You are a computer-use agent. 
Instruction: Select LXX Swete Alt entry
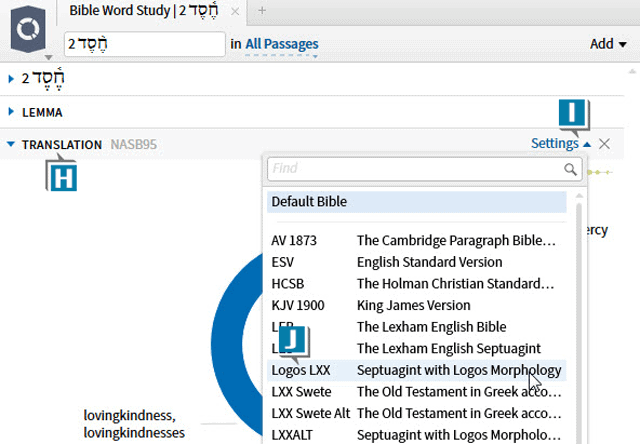[417, 413]
